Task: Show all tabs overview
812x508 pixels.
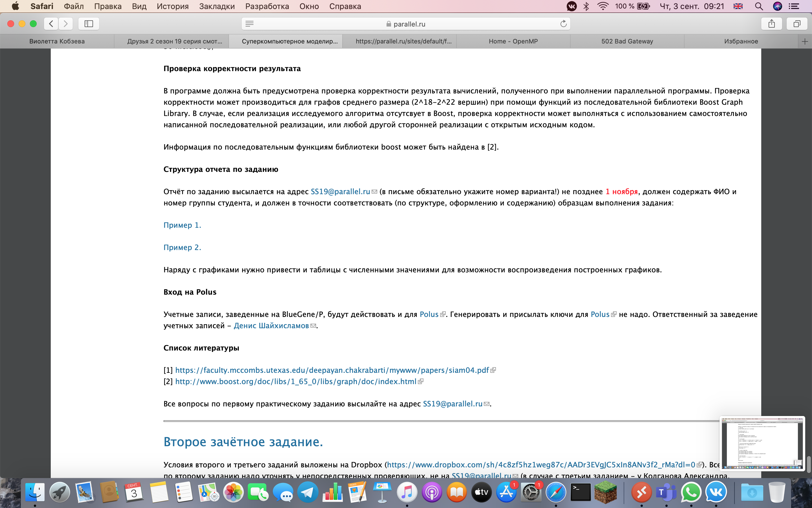Action: point(797,23)
